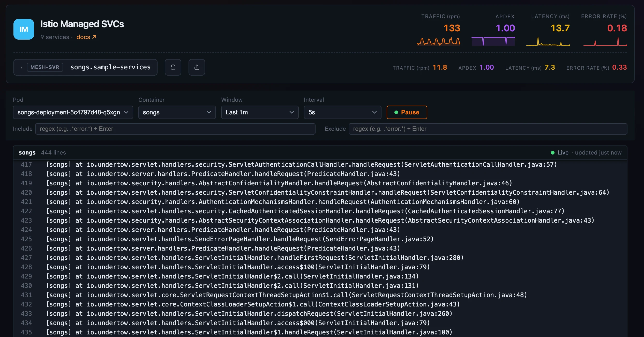The height and width of the screenshot is (337, 644).
Task: Pause the live log stream
Action: pos(407,112)
